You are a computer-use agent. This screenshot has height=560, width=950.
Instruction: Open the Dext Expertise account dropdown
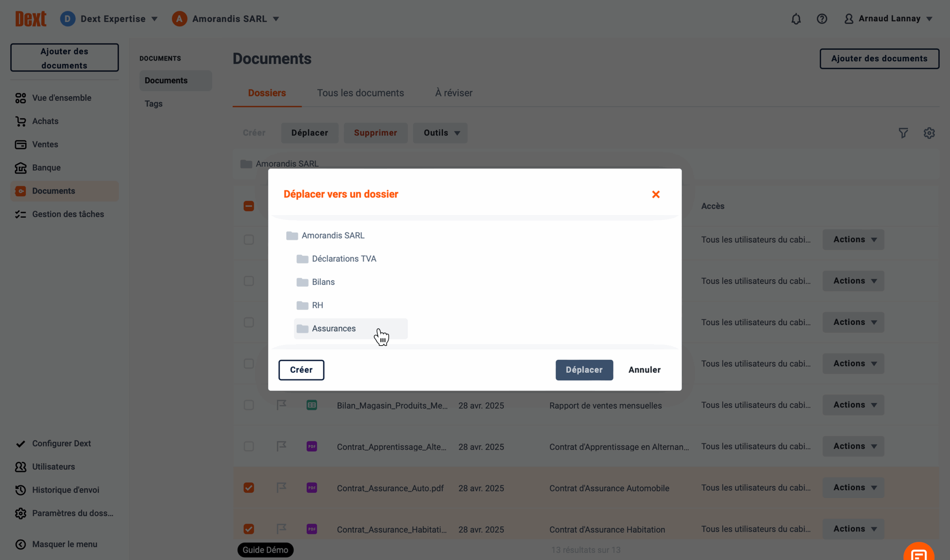[x=109, y=19]
